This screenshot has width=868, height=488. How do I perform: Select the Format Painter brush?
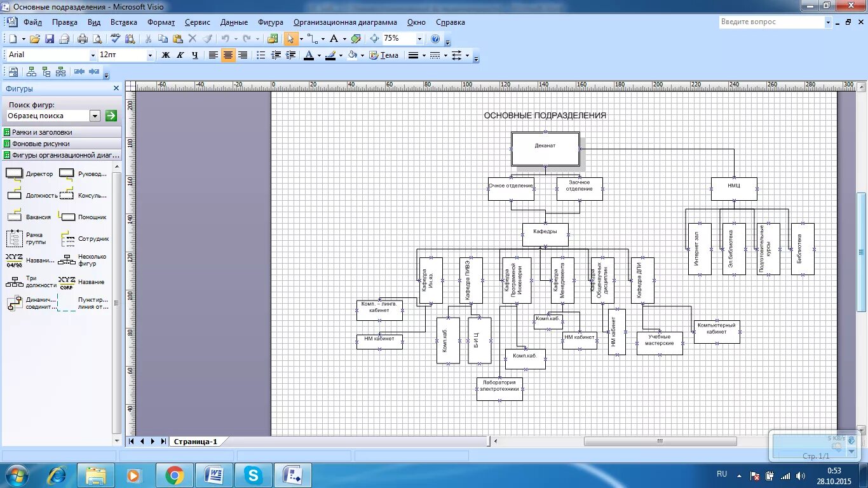(207, 39)
